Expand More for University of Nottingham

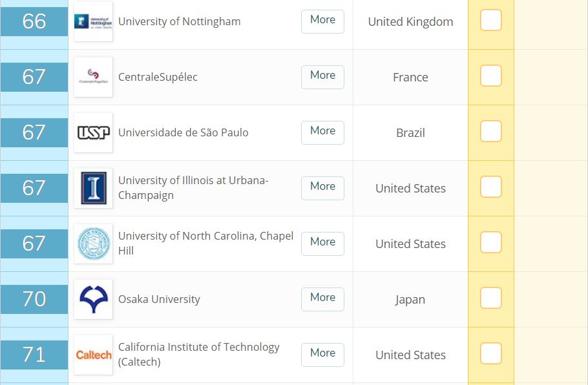point(322,21)
